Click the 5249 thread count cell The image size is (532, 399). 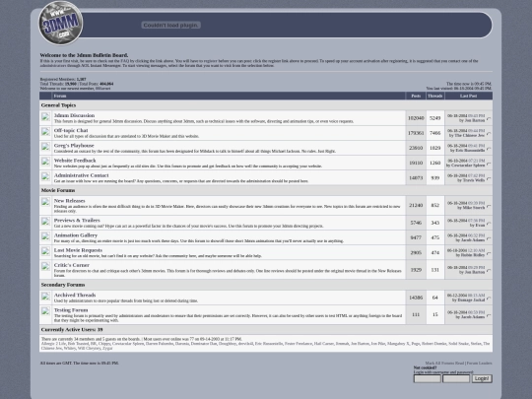435,118
